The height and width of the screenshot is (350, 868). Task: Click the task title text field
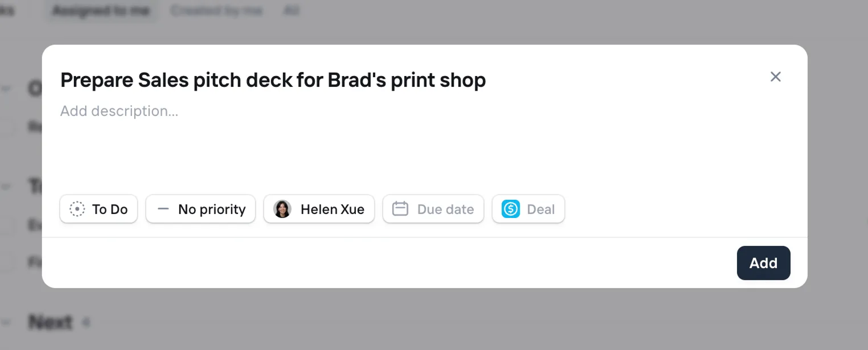pyautogui.click(x=273, y=80)
